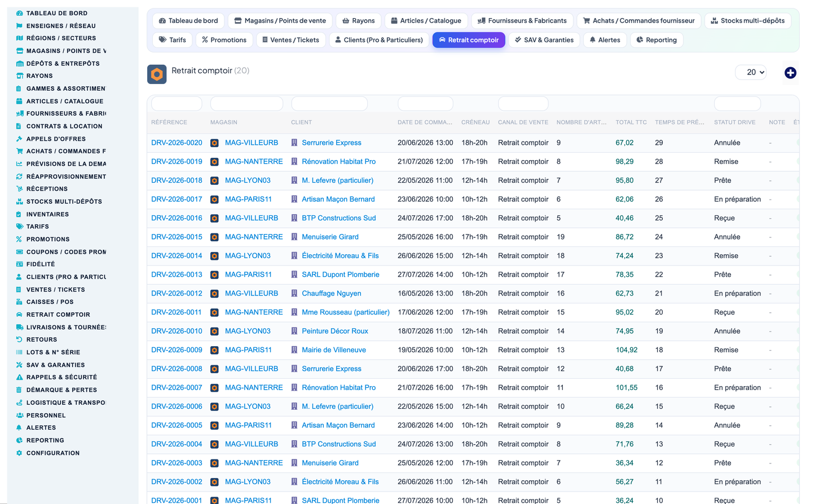815x504 pixels.
Task: Open order link DRV-2026-0012
Action: point(177,293)
